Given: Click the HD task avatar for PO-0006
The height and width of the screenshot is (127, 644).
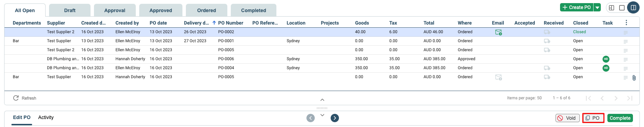Looking at the screenshot, I should coord(606,59).
